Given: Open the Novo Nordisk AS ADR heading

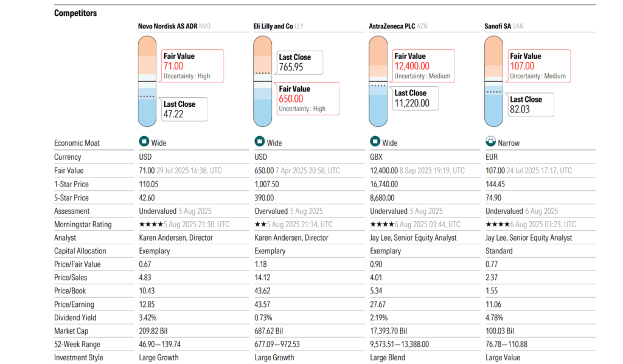Looking at the screenshot, I should click(167, 27).
